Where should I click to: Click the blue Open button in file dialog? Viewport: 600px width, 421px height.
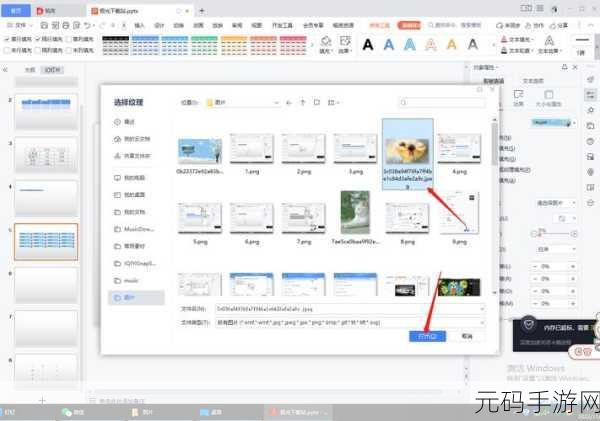(427, 336)
